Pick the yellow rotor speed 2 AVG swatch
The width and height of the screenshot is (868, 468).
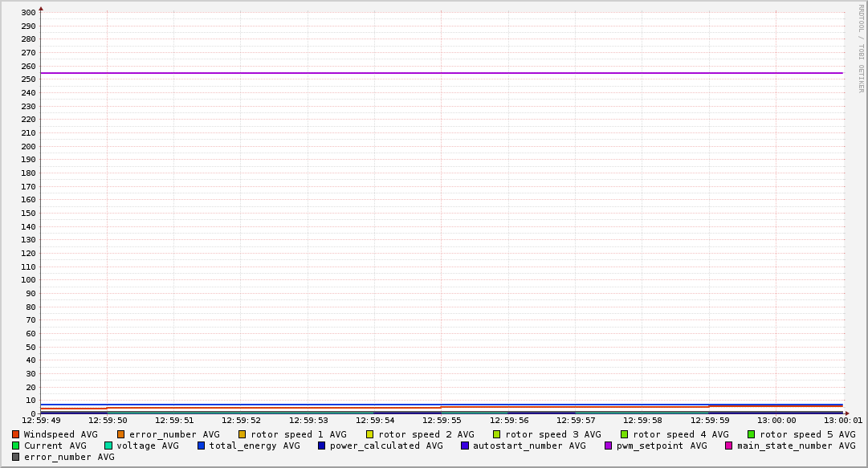(x=370, y=434)
